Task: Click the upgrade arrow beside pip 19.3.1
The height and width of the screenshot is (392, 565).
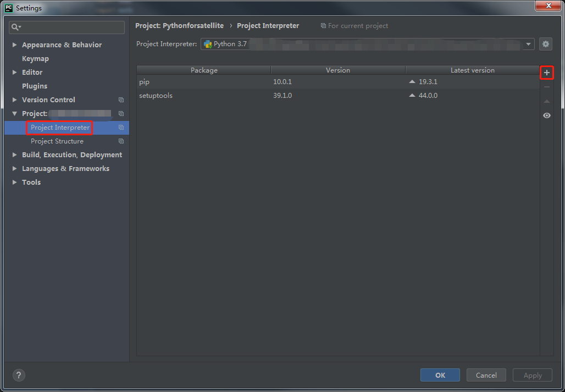Action: pos(412,81)
